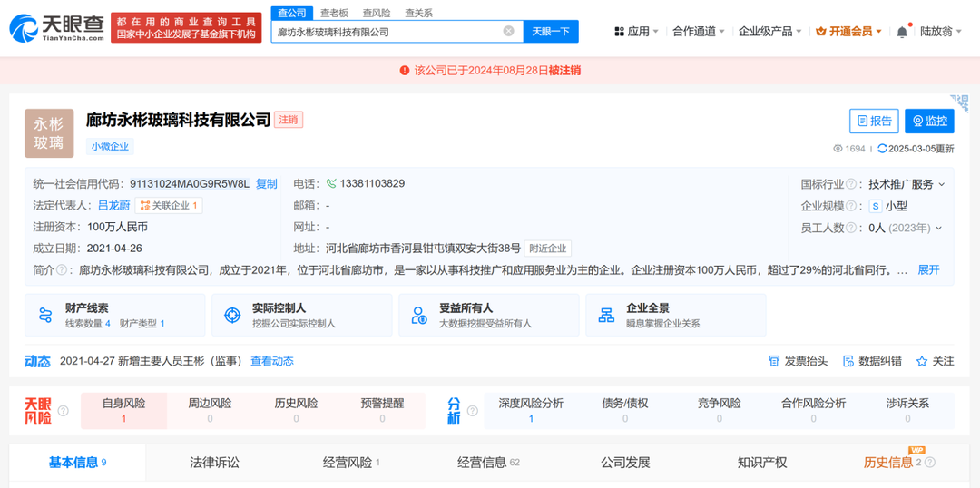Click the help icon on 历史信息 tab
Image resolution: width=980 pixels, height=488 pixels.
coord(930,463)
